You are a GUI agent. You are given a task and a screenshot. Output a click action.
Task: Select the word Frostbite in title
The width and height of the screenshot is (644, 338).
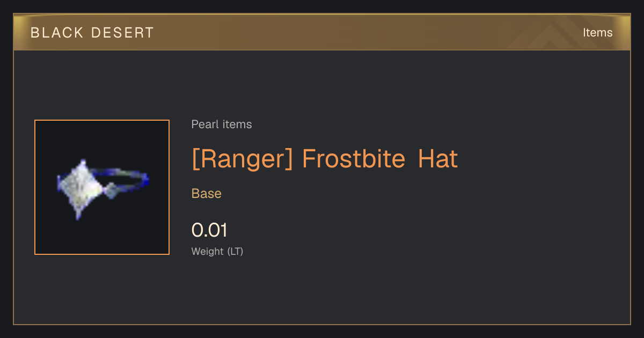click(354, 159)
